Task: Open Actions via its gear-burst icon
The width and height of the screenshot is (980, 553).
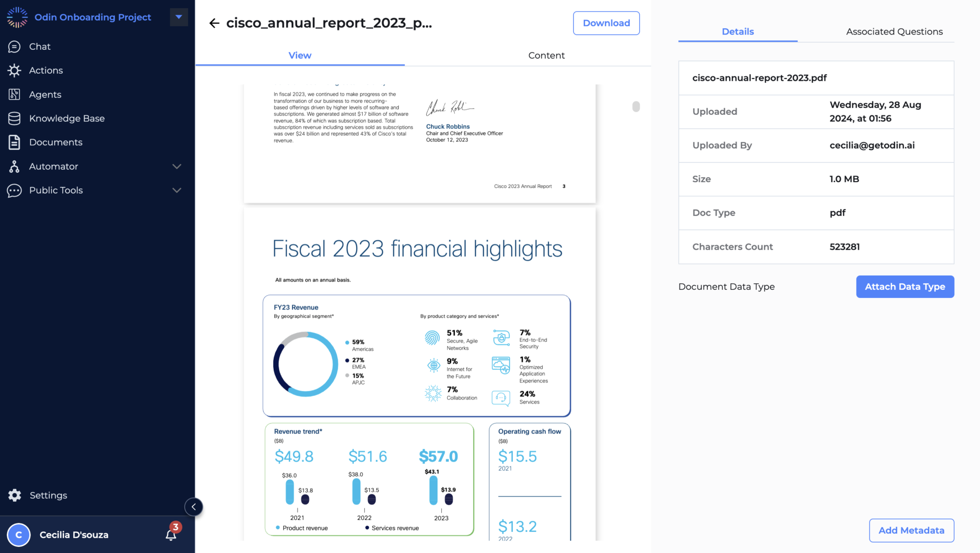Action: pos(14,70)
